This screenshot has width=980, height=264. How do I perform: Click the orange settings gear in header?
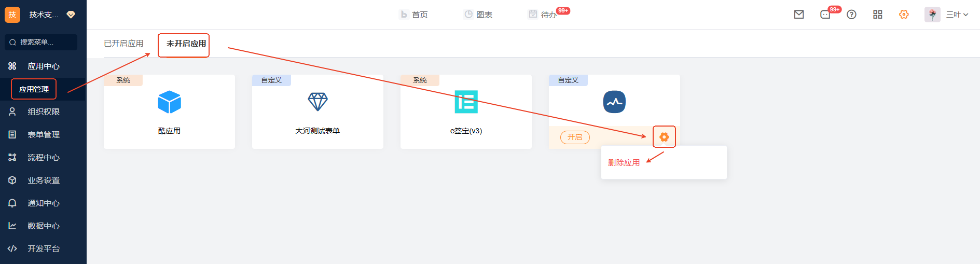point(904,15)
